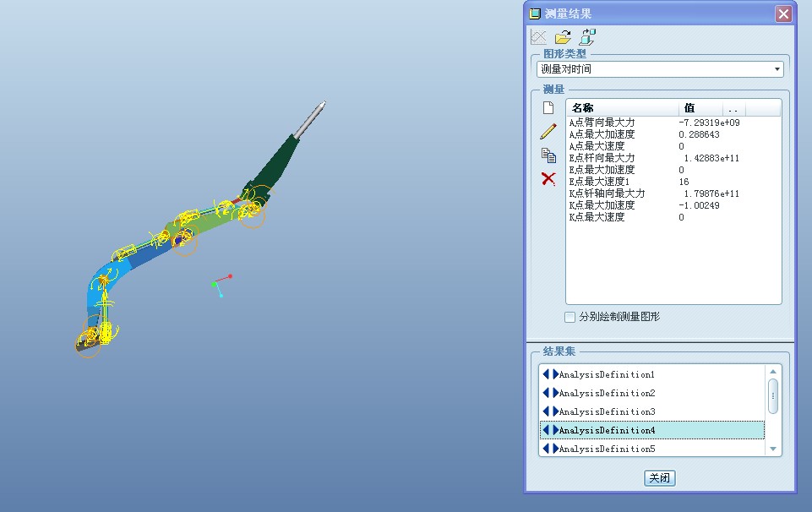
Task: Click the value -1.00249
Action: coord(699,205)
